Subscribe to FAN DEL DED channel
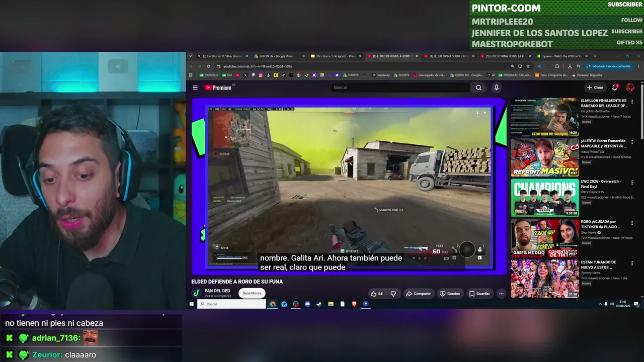This screenshot has width=644, height=362. (252, 293)
